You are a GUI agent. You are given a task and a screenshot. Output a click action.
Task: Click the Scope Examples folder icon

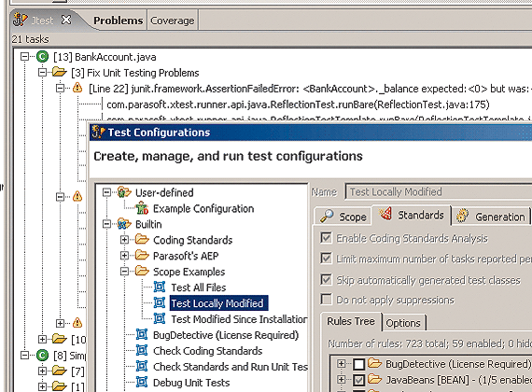142,271
